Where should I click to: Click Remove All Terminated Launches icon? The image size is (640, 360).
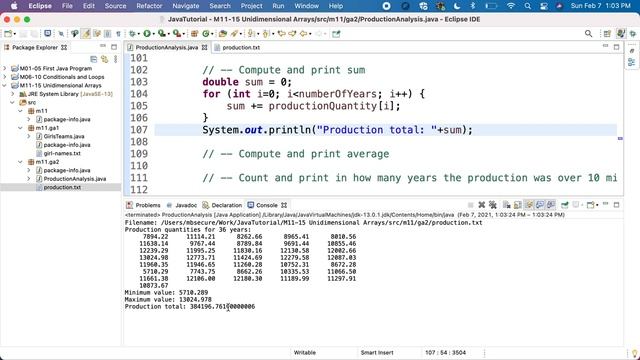coord(493,205)
